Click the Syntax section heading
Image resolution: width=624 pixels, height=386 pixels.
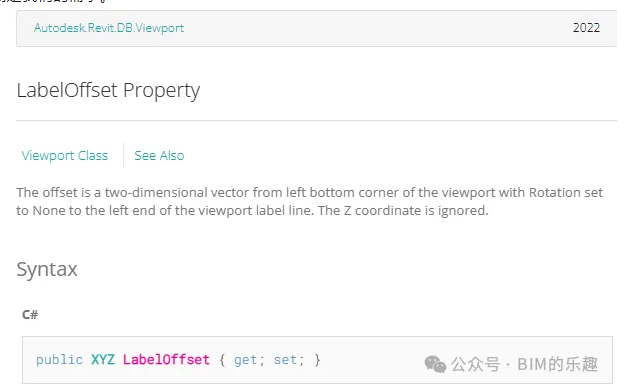click(x=47, y=269)
